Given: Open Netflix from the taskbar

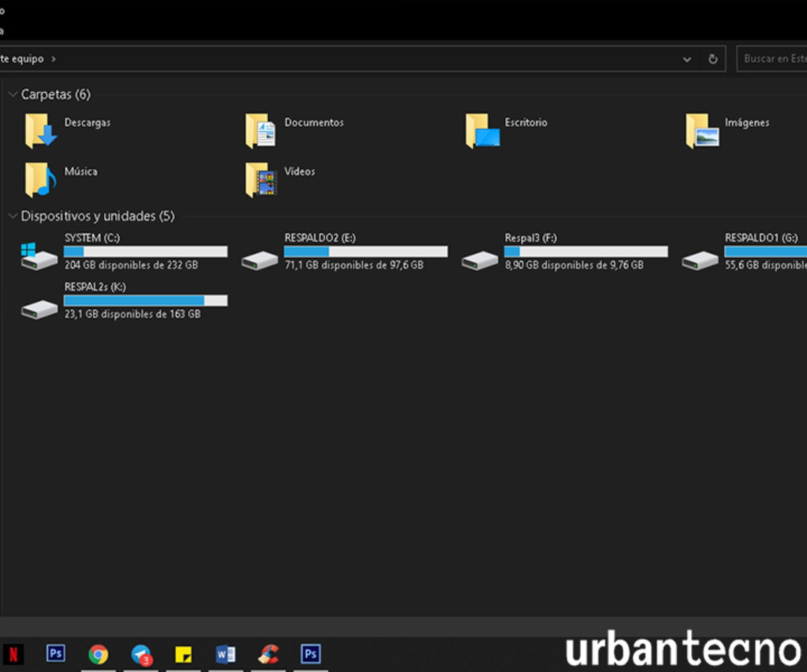Looking at the screenshot, I should 14,653.
